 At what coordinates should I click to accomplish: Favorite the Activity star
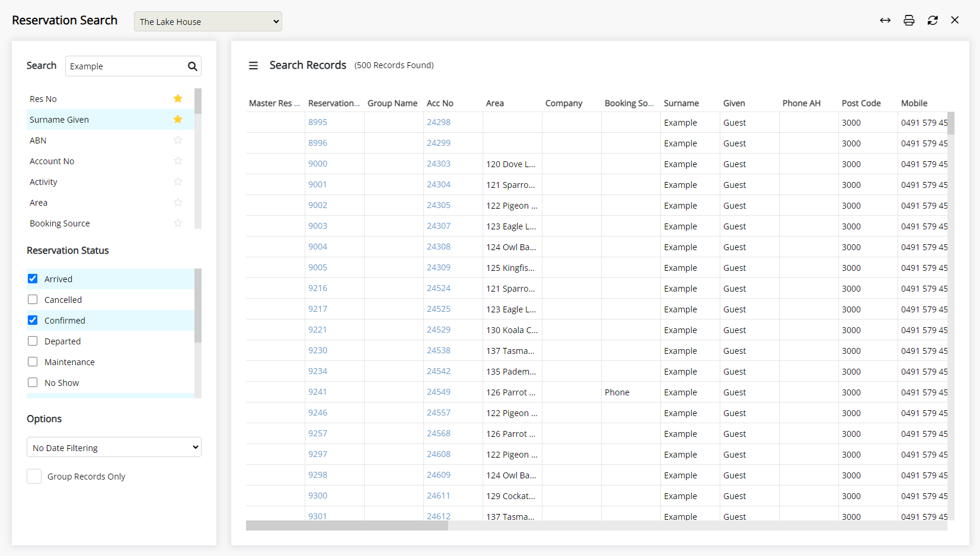pos(178,181)
